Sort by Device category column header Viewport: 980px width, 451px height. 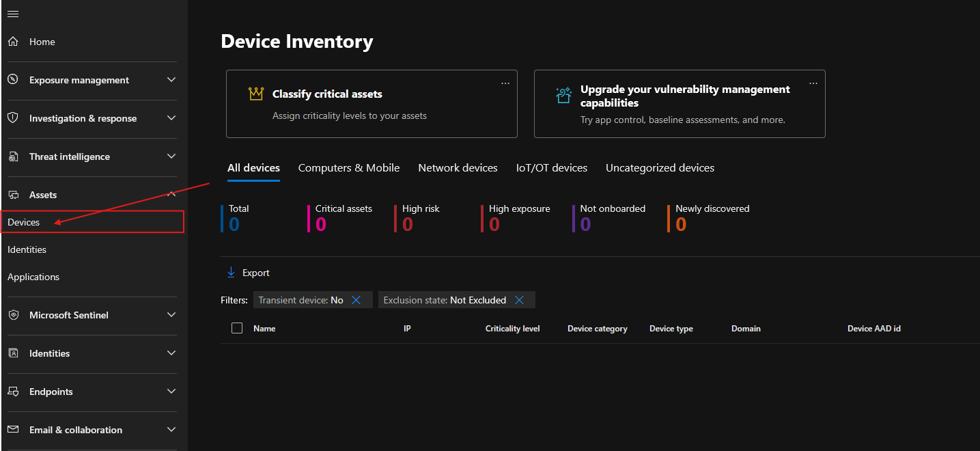tap(598, 329)
